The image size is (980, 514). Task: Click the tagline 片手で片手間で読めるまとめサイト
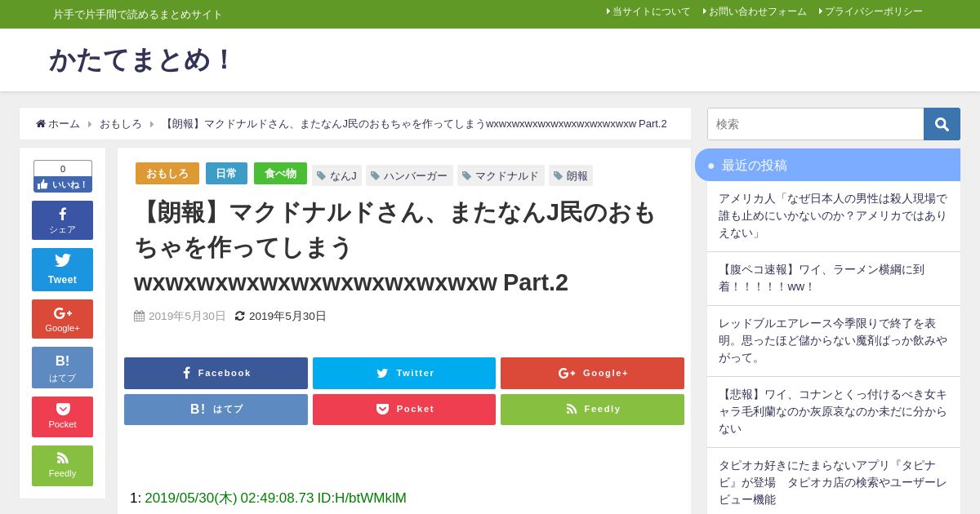137,14
